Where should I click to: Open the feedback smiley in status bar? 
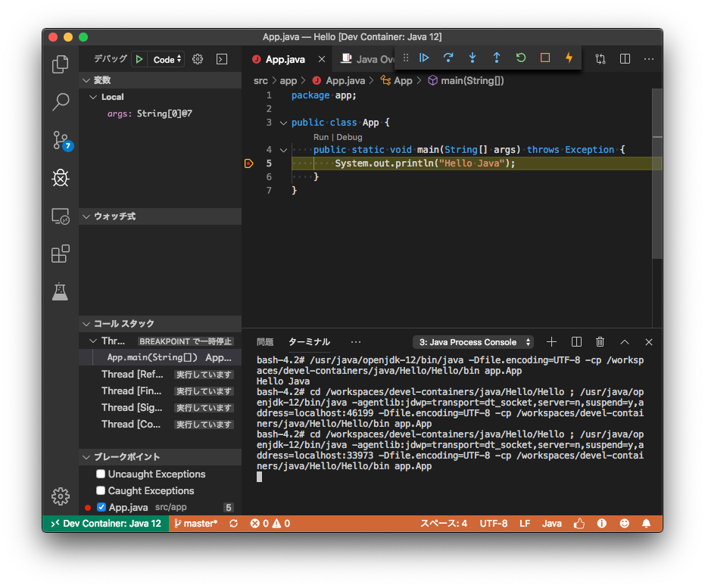[x=625, y=524]
